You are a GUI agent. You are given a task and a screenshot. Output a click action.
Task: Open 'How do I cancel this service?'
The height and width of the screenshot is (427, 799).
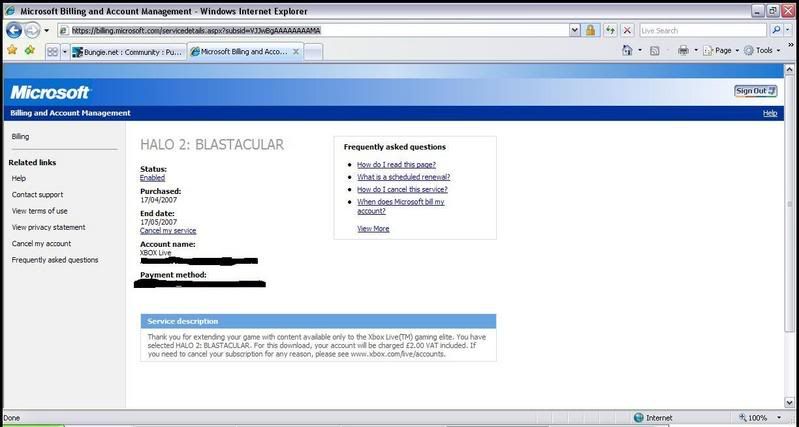pyautogui.click(x=402, y=189)
